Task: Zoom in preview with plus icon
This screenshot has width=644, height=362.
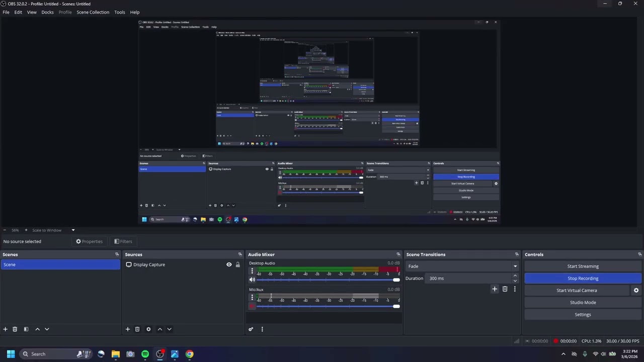Action: [26, 230]
